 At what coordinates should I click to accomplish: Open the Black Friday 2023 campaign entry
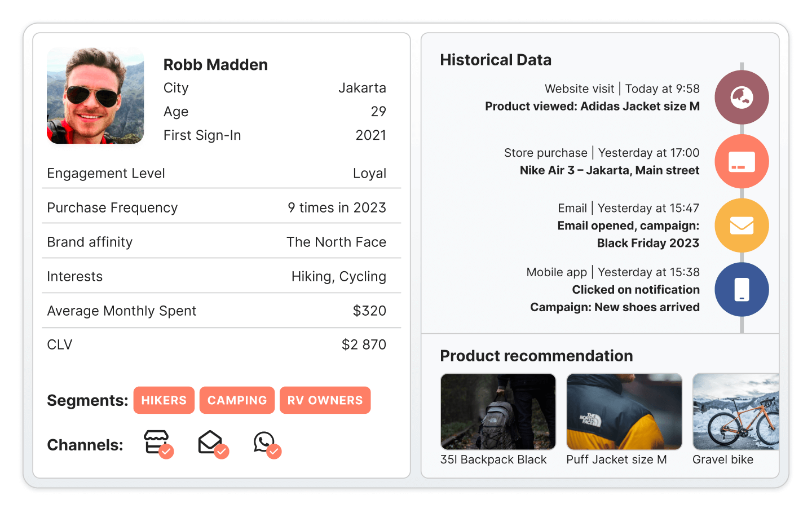click(x=647, y=243)
